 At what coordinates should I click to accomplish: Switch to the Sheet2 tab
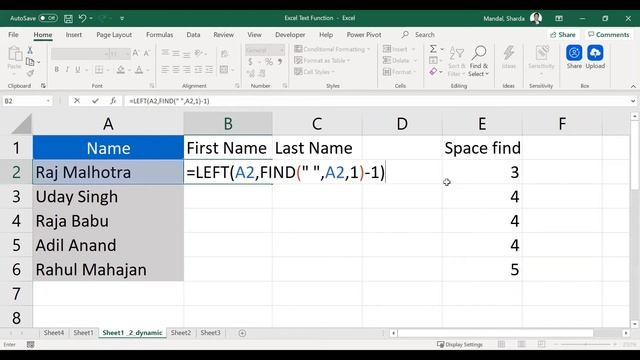181,333
